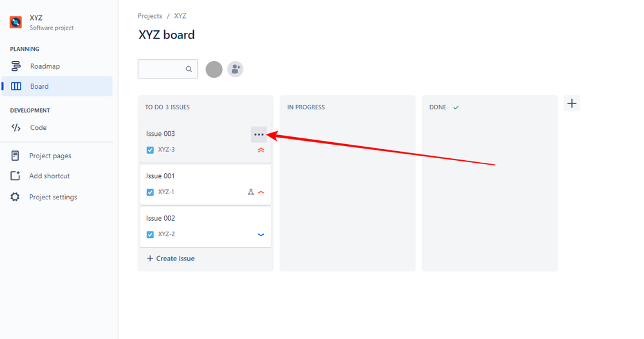This screenshot has height=339, width=644.
Task: Click Create issue in To Do column
Action: pyautogui.click(x=171, y=259)
